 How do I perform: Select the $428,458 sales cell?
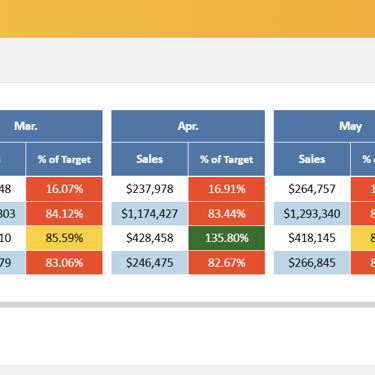click(x=150, y=238)
